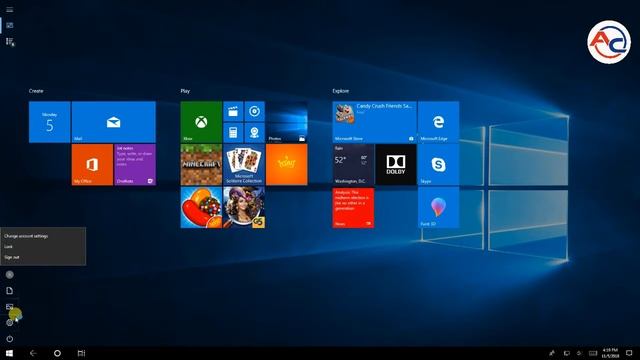This screenshot has height=360, width=640.
Task: Click the volume tray icon
Action: [579, 353]
